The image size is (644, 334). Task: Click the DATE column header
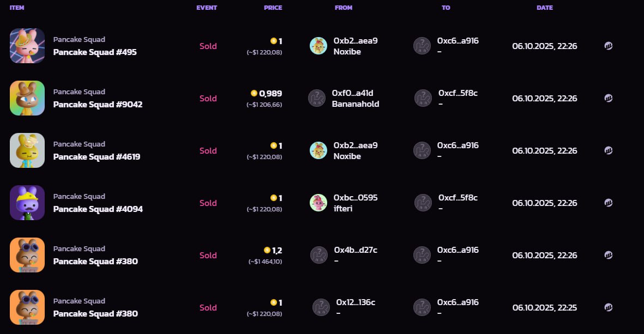coord(544,8)
